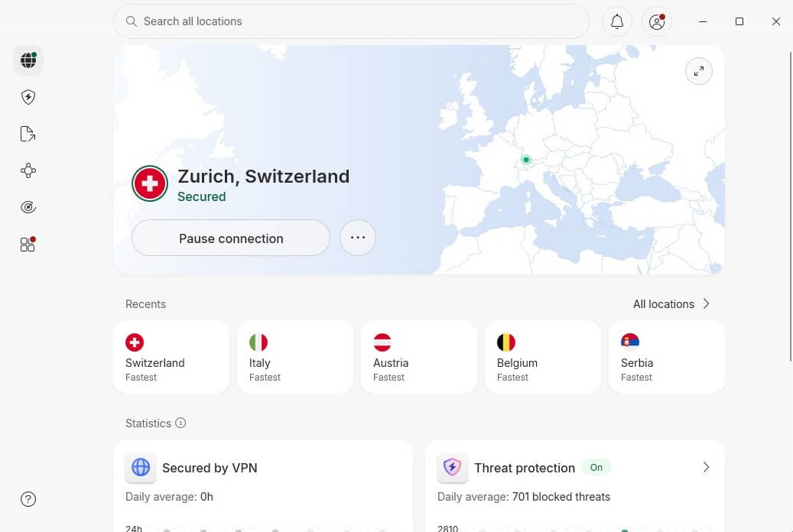Click the Threat protection shield icon
The image size is (793, 532).
click(452, 467)
